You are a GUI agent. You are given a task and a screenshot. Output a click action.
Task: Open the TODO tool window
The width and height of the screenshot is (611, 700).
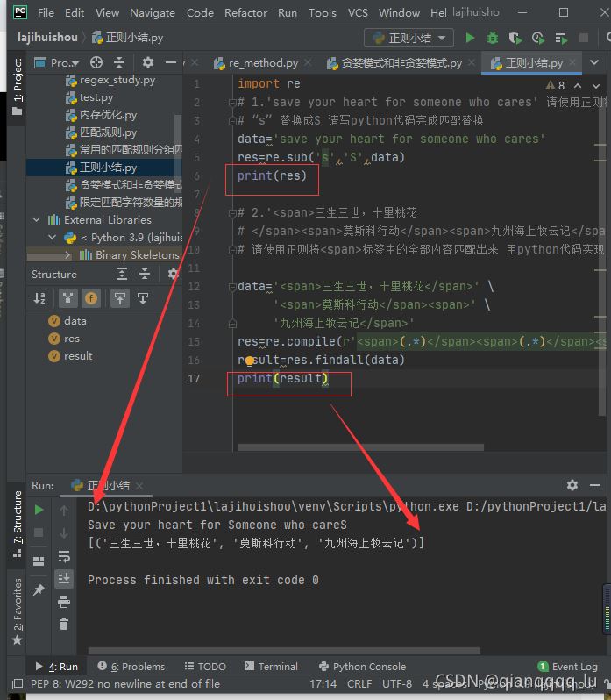pyautogui.click(x=205, y=667)
